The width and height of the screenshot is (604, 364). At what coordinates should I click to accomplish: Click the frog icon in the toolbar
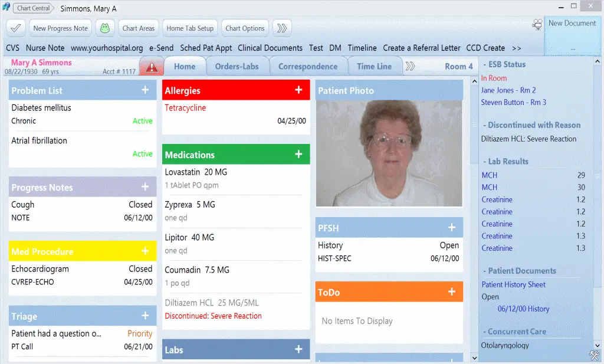point(106,28)
